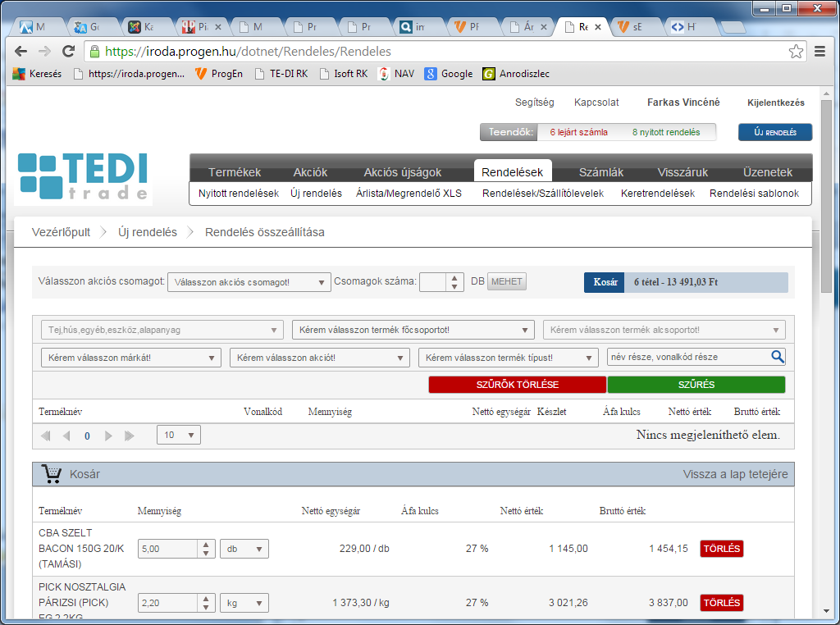
Task: Open the Google bookmark
Action: (449, 74)
